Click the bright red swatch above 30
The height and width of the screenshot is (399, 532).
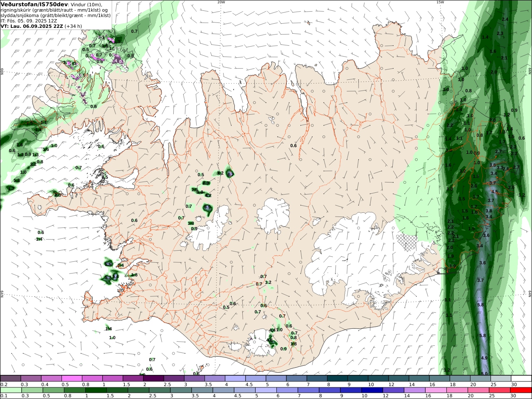point(521,390)
